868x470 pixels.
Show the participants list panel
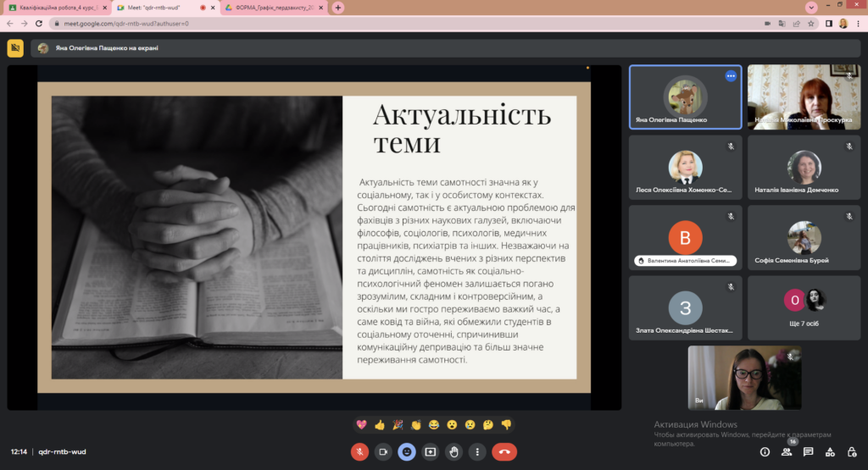(787, 452)
